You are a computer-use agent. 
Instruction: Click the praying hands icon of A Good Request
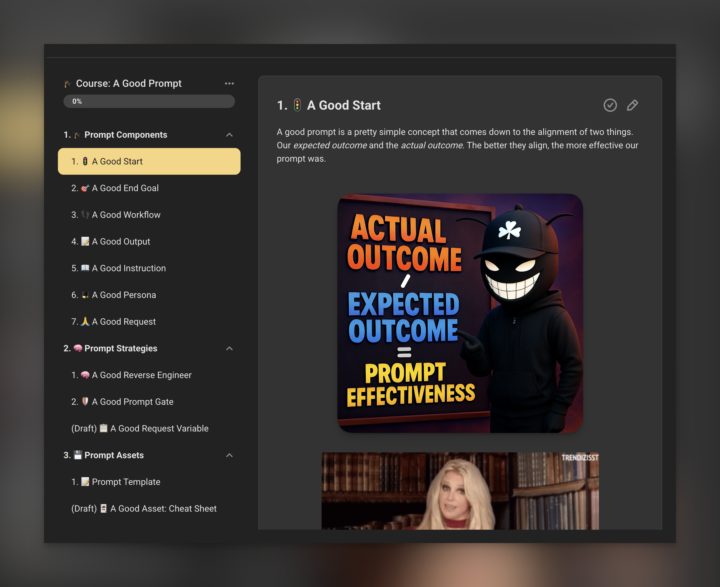pyautogui.click(x=85, y=322)
